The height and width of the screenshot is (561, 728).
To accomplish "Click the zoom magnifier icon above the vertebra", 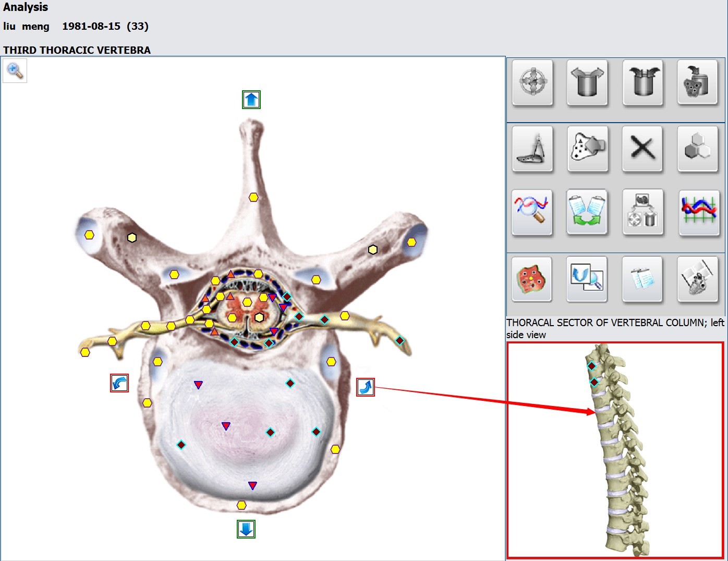I will 15,70.
